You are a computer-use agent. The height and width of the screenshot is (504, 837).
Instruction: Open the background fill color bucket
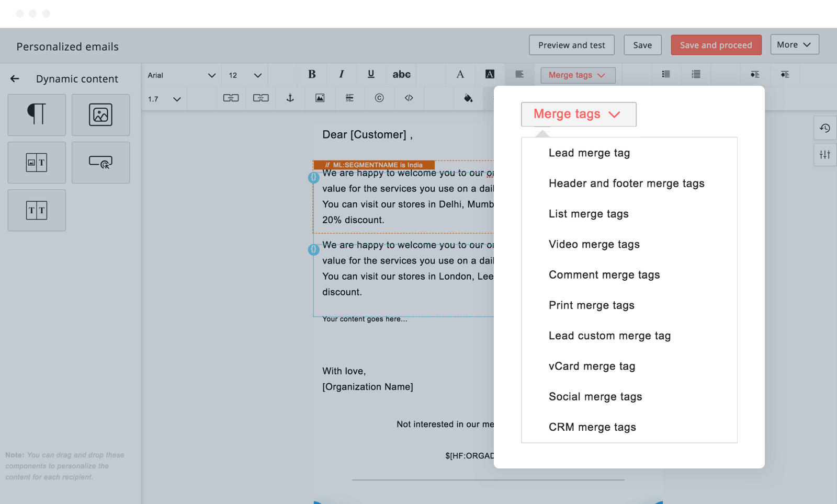[468, 98]
